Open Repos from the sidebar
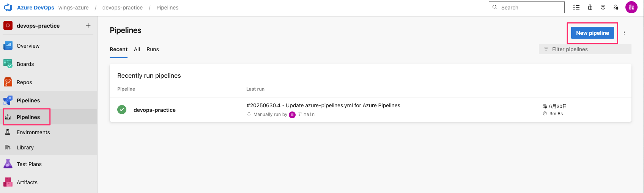This screenshot has width=644, height=193. [24, 82]
